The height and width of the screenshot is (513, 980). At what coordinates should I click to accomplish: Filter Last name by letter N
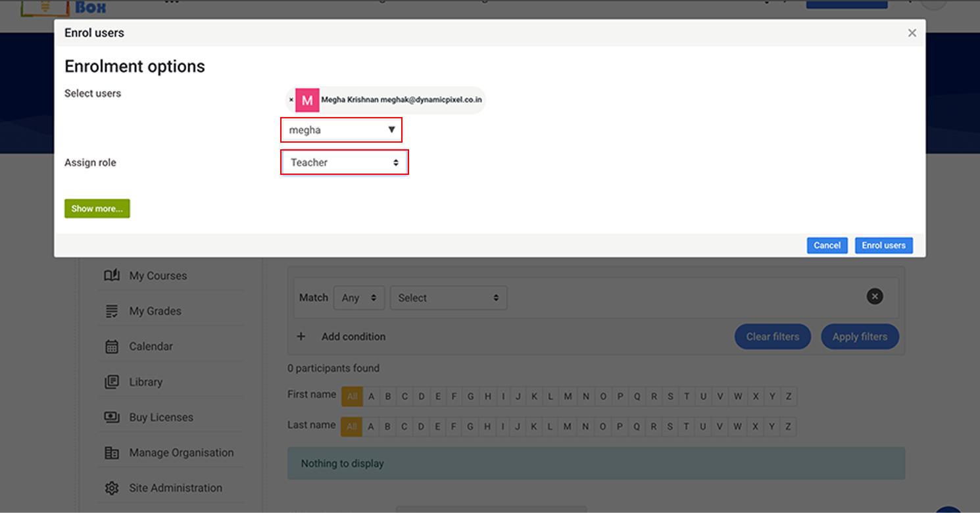click(x=585, y=427)
